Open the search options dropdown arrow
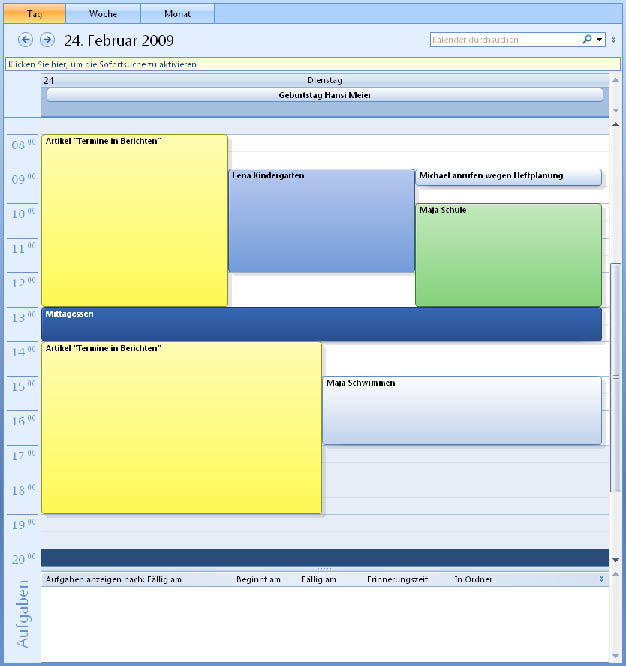 point(599,40)
